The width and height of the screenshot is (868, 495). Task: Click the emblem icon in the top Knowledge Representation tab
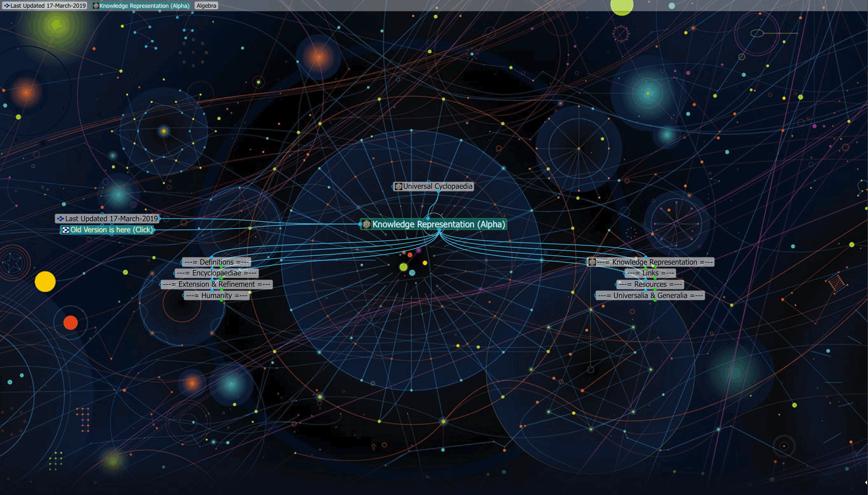tap(96, 6)
